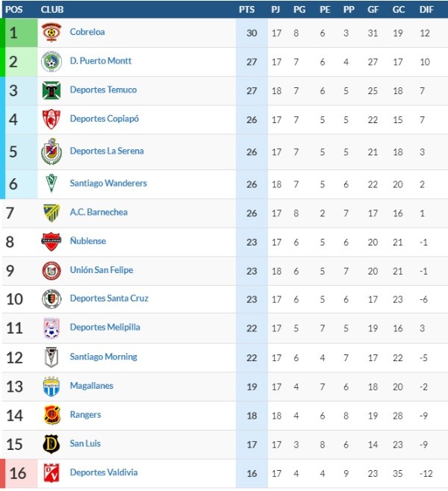
Task: Open the Deportes Santa Cruz link
Action: 109,298
